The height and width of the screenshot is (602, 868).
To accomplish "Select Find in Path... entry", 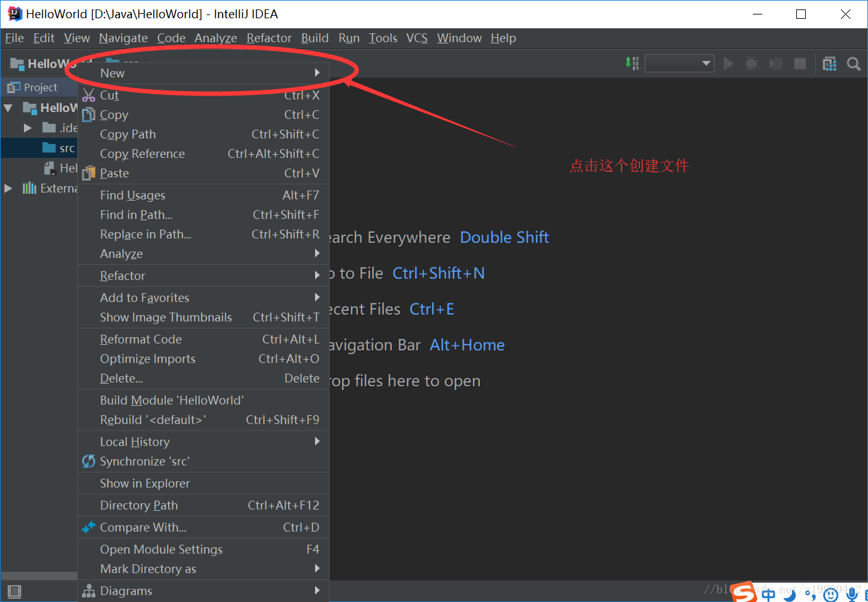I will (203, 215).
